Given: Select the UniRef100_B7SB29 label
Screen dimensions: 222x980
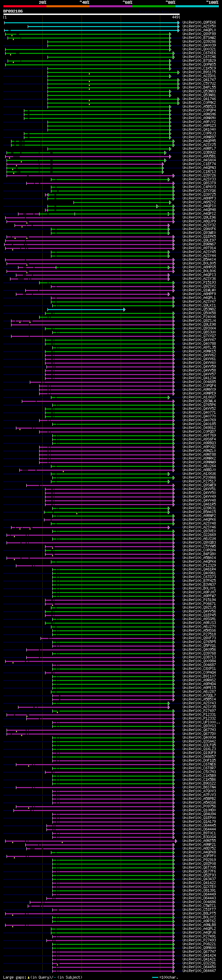Looking at the screenshot, I should point(199,60).
